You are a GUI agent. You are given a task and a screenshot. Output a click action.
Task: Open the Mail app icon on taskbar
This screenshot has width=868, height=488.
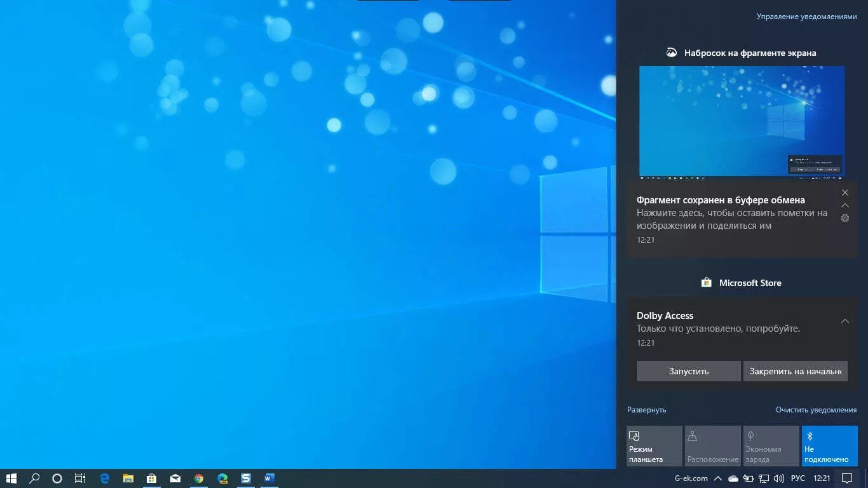pos(175,478)
